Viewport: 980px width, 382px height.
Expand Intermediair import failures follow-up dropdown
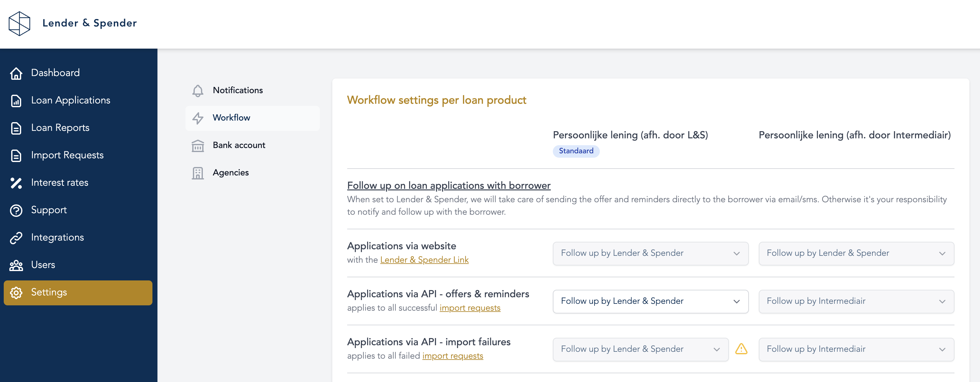(x=856, y=349)
